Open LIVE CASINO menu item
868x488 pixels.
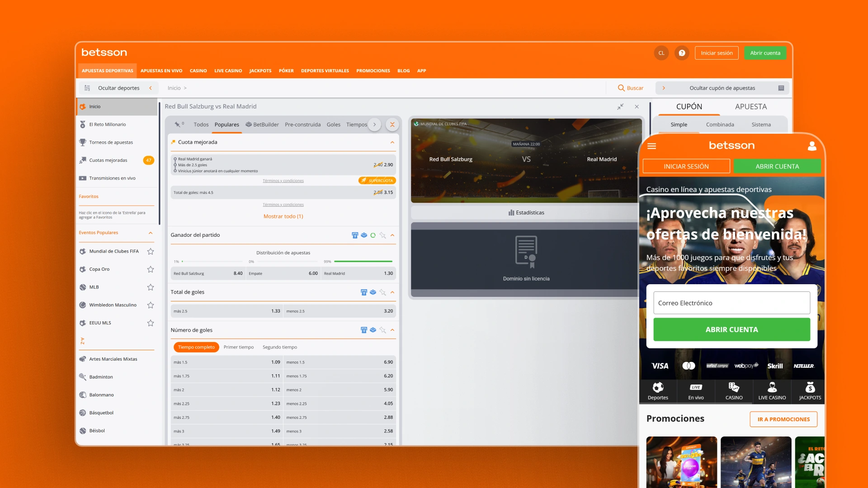click(x=228, y=71)
